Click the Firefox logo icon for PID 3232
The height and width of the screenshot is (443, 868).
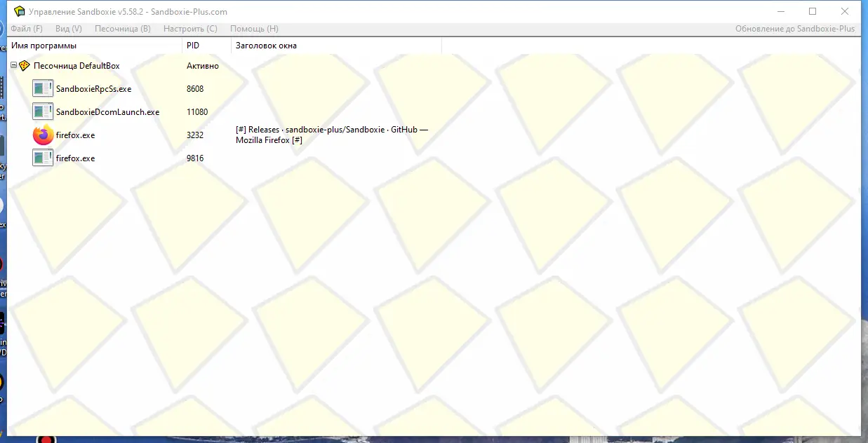click(x=43, y=135)
